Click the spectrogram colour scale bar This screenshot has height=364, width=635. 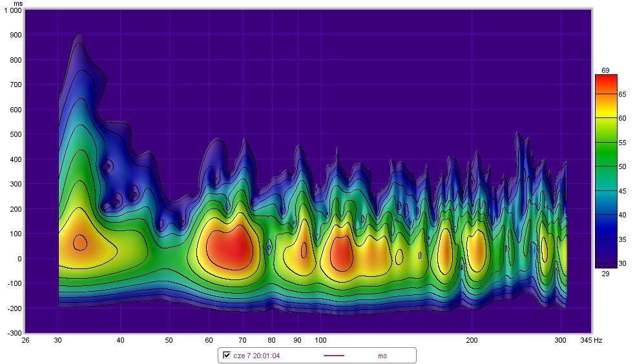click(x=606, y=171)
